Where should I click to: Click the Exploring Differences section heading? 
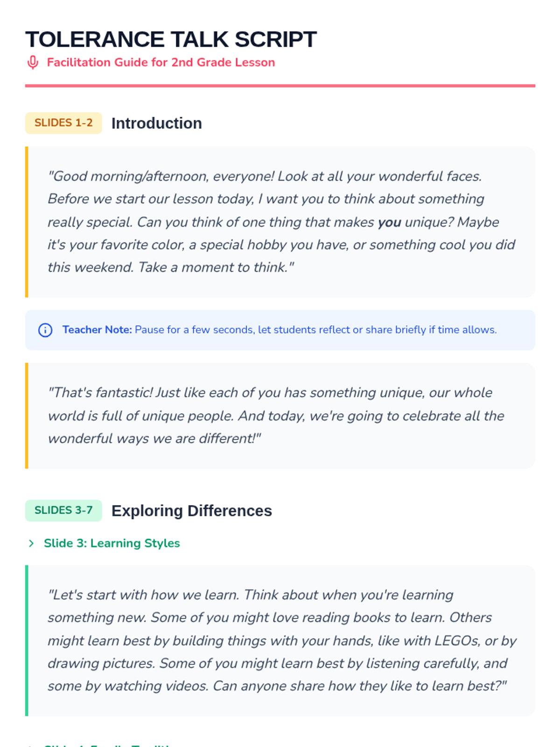pyautogui.click(x=191, y=511)
